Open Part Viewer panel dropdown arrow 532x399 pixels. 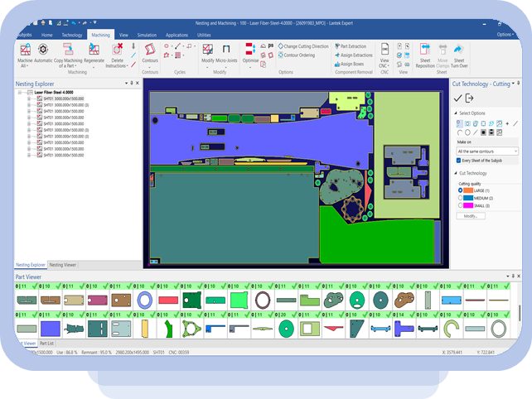(x=508, y=276)
